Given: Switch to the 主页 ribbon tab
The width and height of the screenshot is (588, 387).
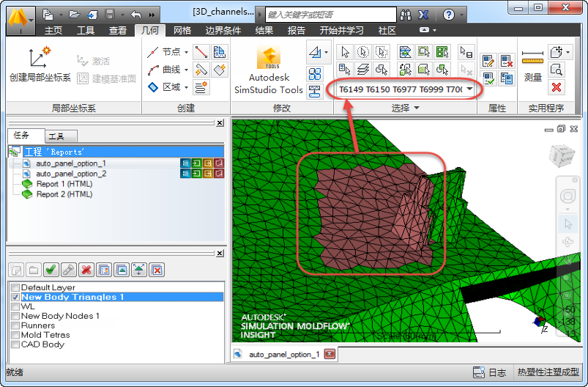Looking at the screenshot, I should coord(53,30).
